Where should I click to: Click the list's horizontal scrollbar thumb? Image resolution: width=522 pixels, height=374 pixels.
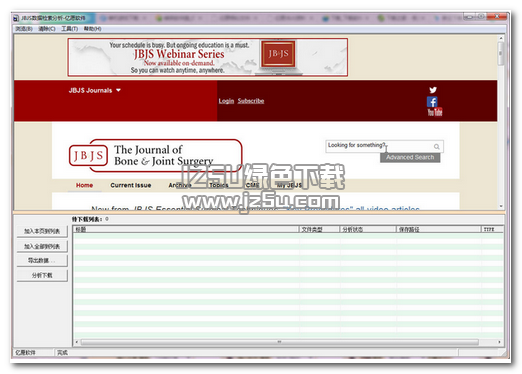point(280,342)
